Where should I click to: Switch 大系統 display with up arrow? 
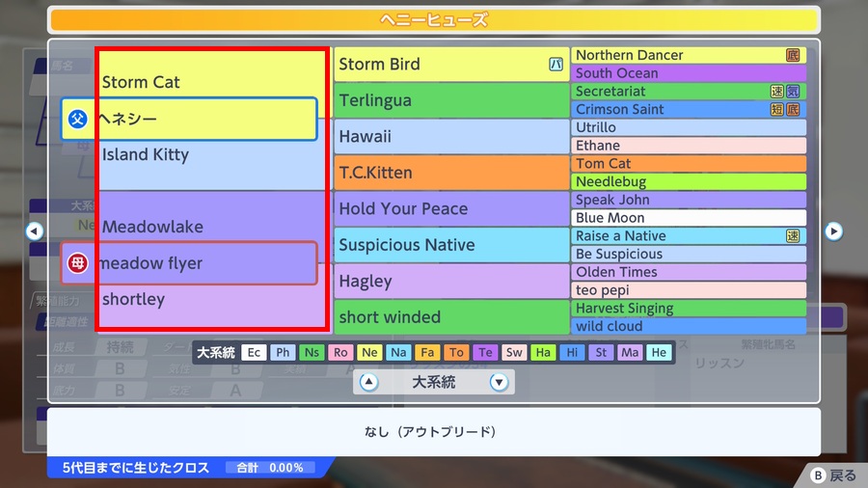pos(368,382)
